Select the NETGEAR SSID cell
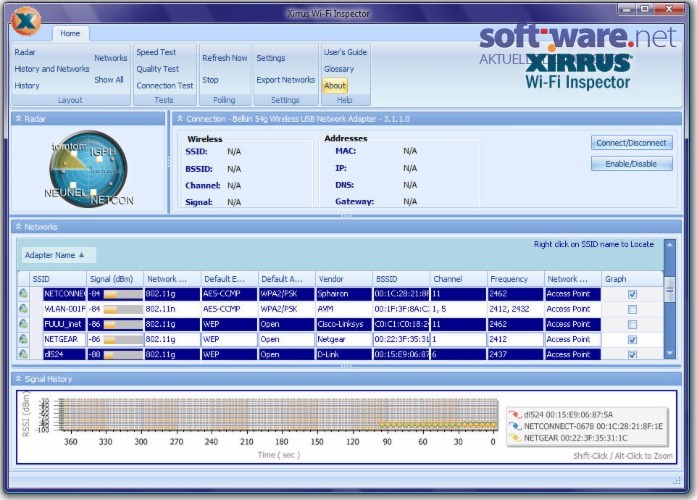The image size is (697, 500). [x=64, y=339]
